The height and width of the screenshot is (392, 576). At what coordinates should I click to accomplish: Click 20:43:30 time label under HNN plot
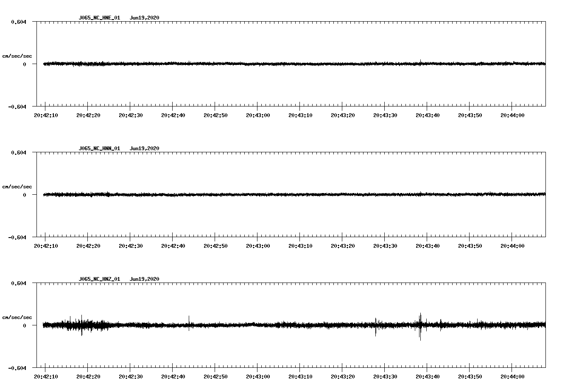385,246
